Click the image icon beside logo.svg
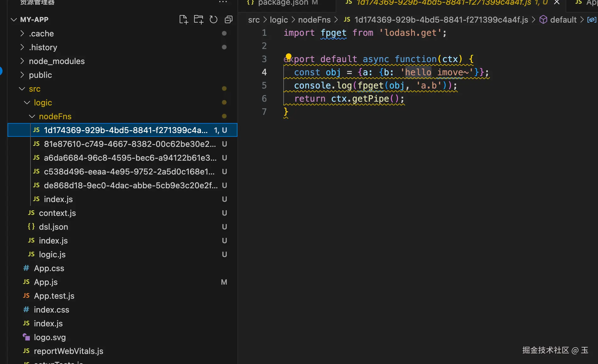Image resolution: width=598 pixels, height=364 pixels. (26, 337)
